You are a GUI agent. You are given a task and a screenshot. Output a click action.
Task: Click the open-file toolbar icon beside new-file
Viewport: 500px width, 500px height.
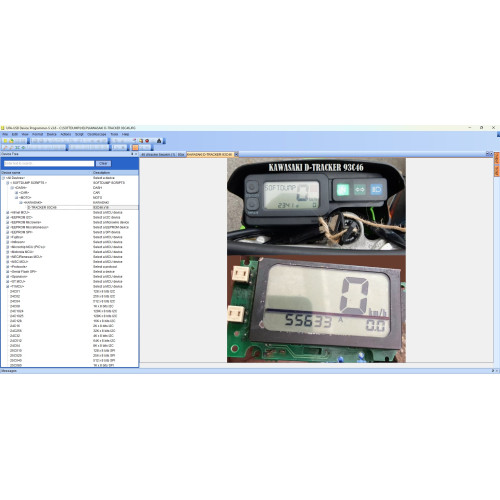pyautogui.click(x=11, y=141)
